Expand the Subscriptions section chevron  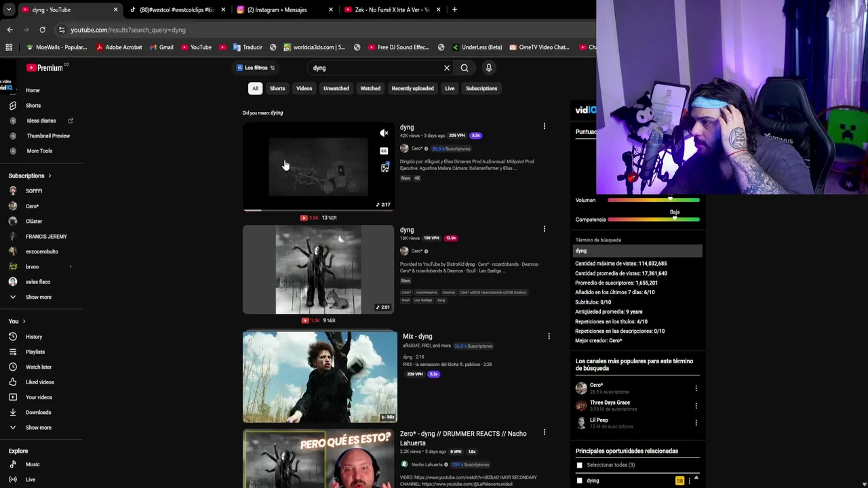(x=50, y=176)
